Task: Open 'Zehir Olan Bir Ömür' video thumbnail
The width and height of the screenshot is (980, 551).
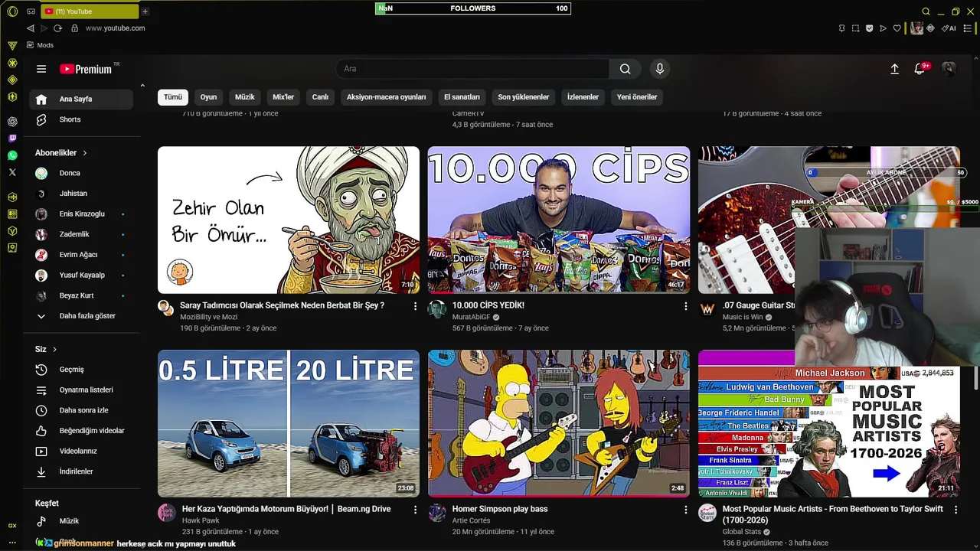Action: coord(289,220)
